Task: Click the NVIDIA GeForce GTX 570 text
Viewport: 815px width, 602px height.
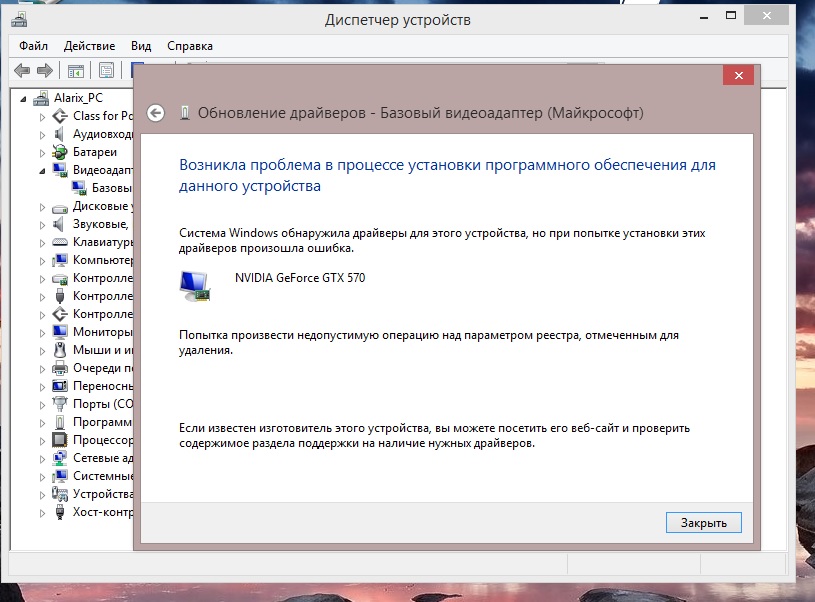Action: [x=300, y=278]
